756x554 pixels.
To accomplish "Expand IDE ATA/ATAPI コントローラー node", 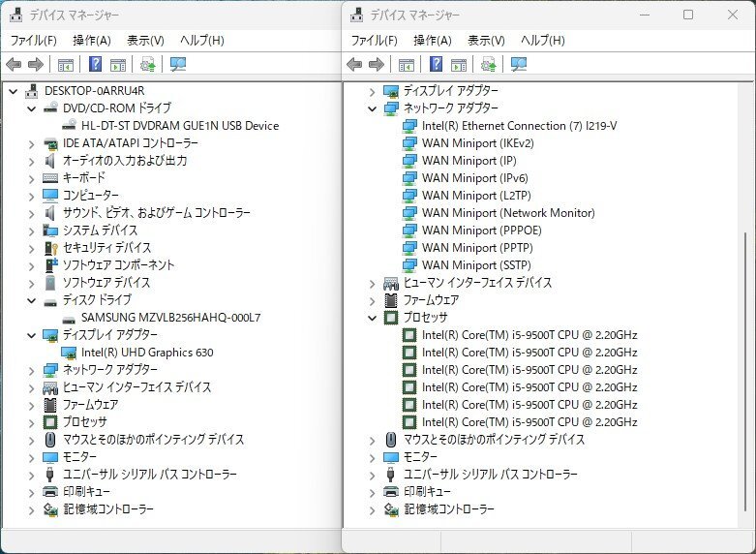I will tap(31, 143).
